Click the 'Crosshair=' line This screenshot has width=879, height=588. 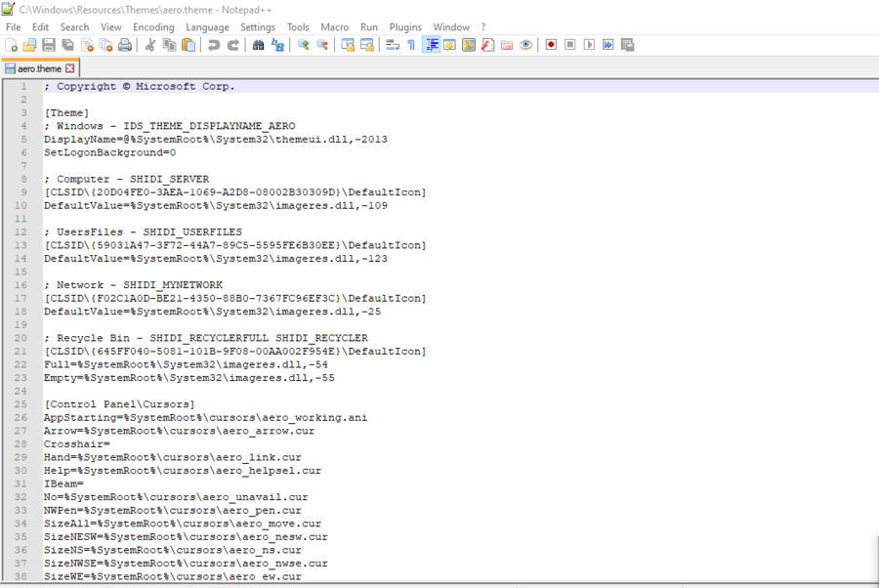tap(77, 444)
